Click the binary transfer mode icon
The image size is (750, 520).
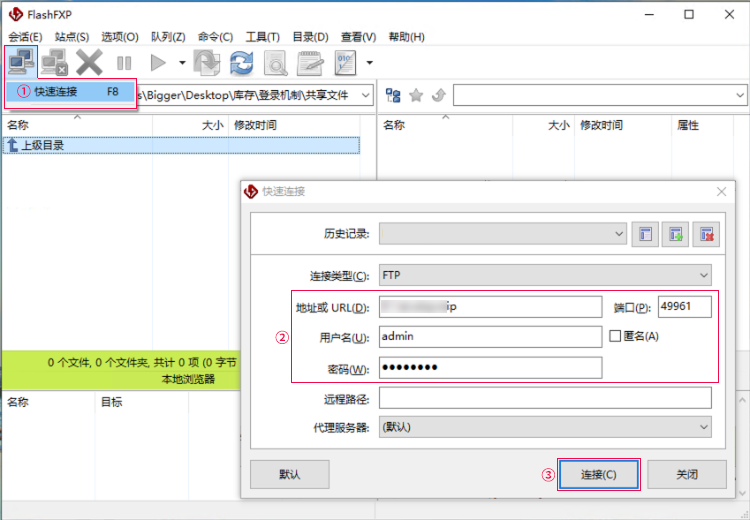345,63
